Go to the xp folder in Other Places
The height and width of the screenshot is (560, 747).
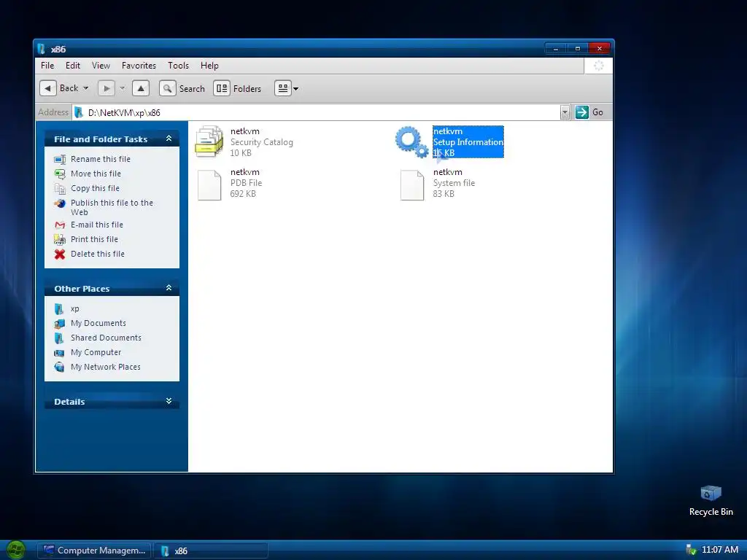75,308
